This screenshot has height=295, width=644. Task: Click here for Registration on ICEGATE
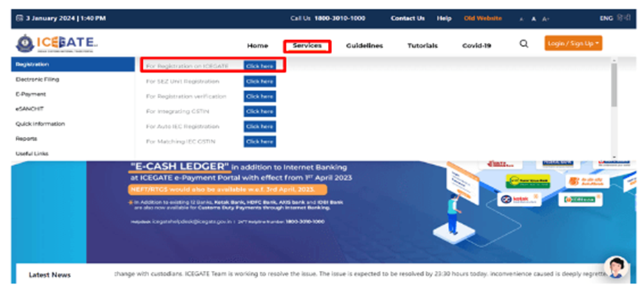pyautogui.click(x=260, y=66)
